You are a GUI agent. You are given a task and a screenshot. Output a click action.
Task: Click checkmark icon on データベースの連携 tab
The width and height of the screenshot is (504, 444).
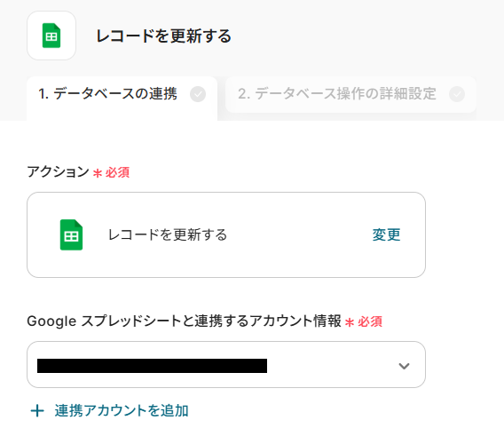coord(198,94)
